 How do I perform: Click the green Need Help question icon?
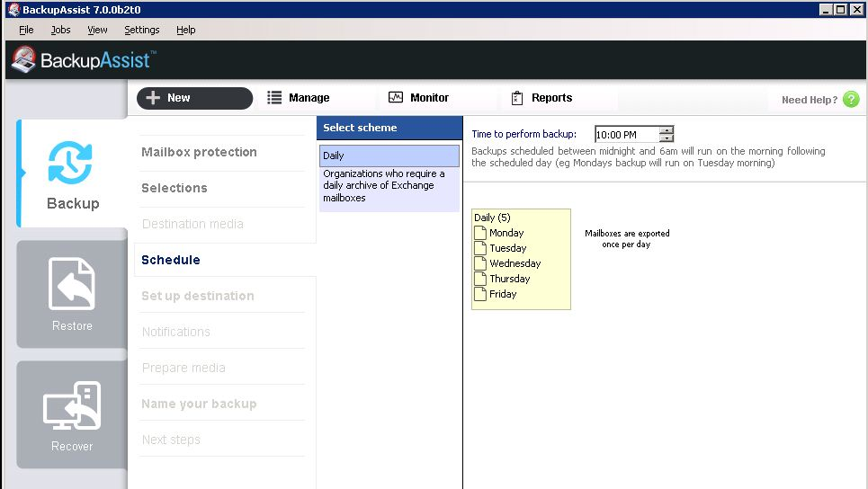pyautogui.click(x=851, y=100)
